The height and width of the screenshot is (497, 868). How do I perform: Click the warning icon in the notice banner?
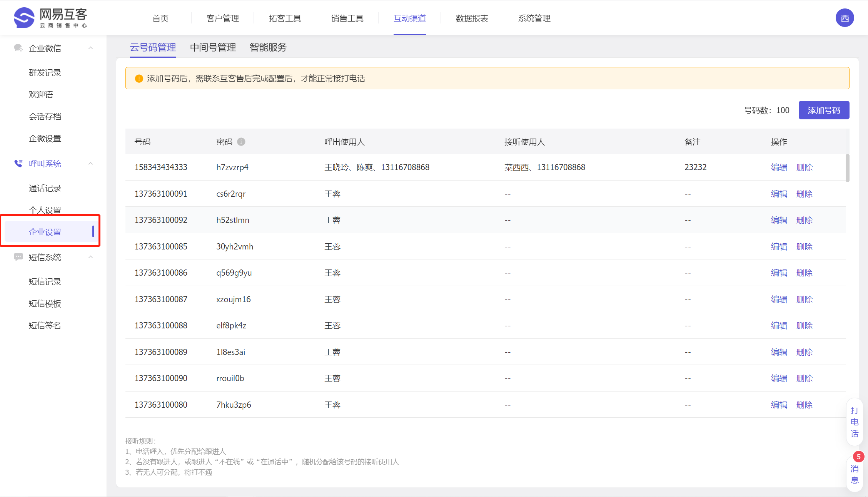139,79
